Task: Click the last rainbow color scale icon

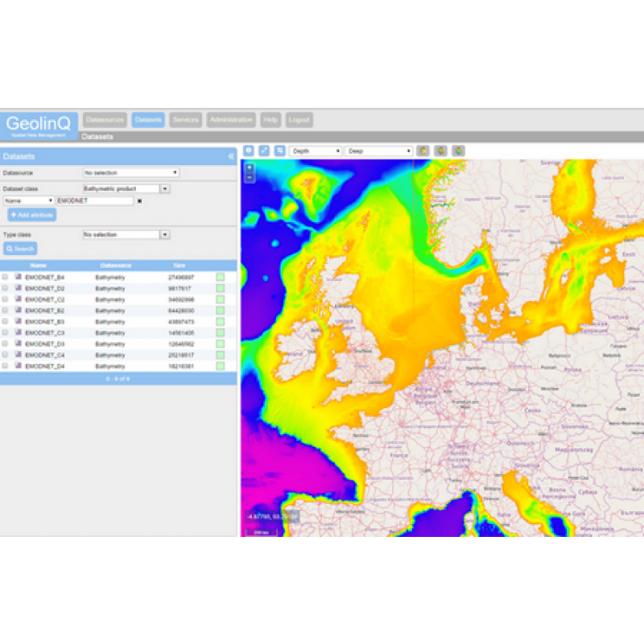Action: point(458,151)
